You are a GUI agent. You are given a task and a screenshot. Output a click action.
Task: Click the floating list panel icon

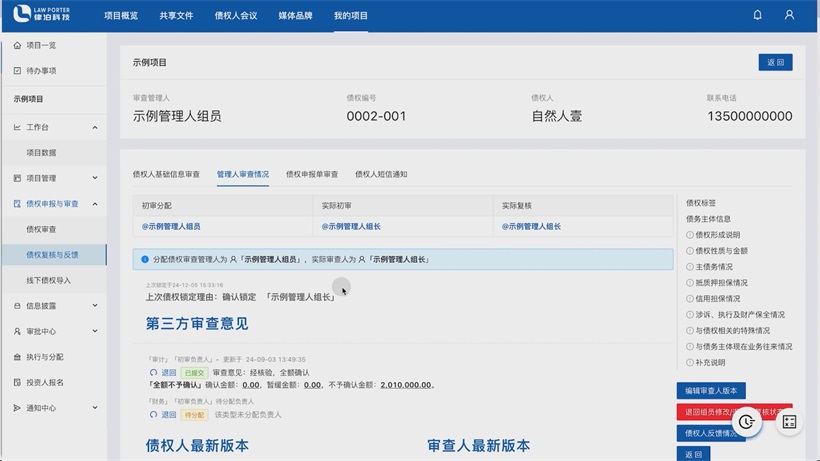(789, 421)
